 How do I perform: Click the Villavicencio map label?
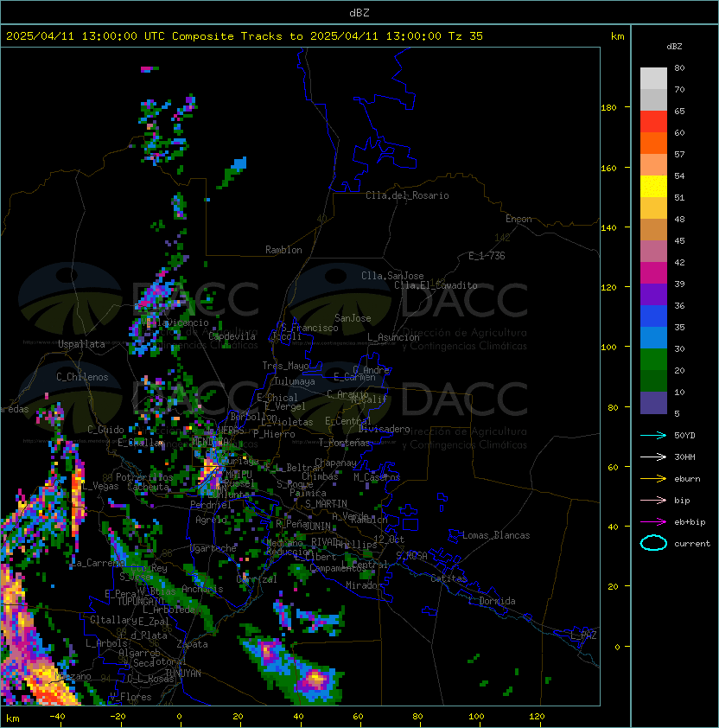pyautogui.click(x=175, y=322)
